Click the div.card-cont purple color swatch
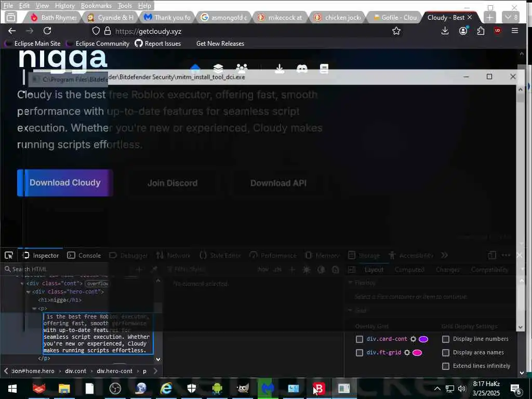 (x=423, y=339)
